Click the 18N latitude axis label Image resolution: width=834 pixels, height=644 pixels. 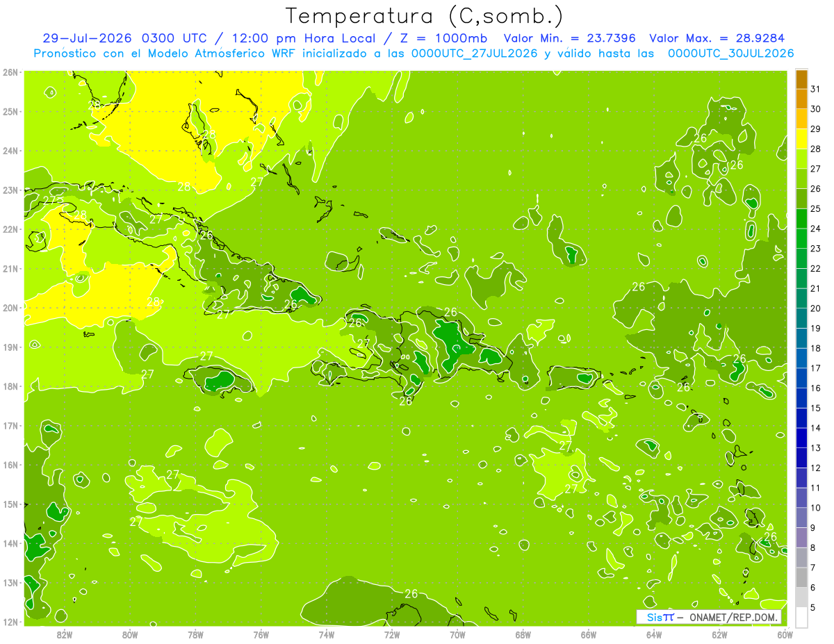[x=10, y=386]
